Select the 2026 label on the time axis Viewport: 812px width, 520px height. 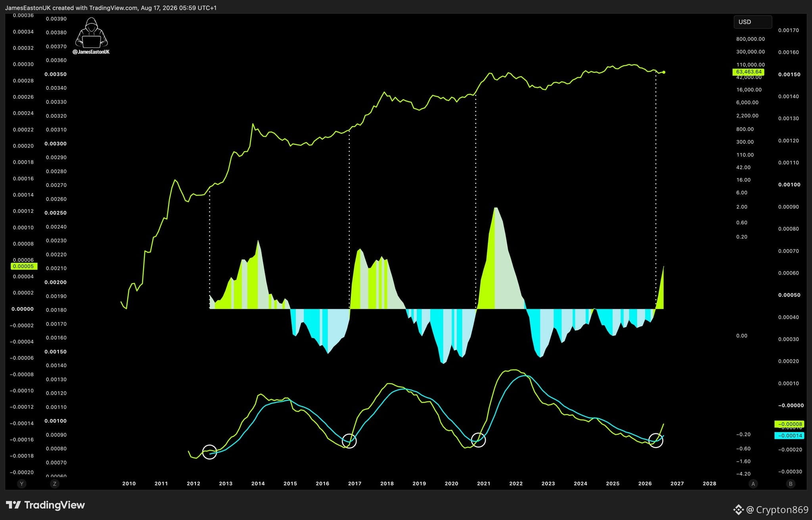pyautogui.click(x=645, y=484)
